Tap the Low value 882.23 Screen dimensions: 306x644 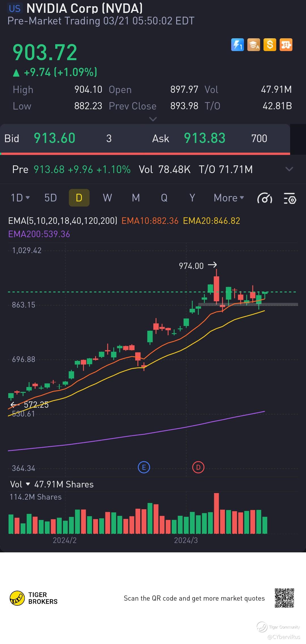pyautogui.click(x=88, y=106)
